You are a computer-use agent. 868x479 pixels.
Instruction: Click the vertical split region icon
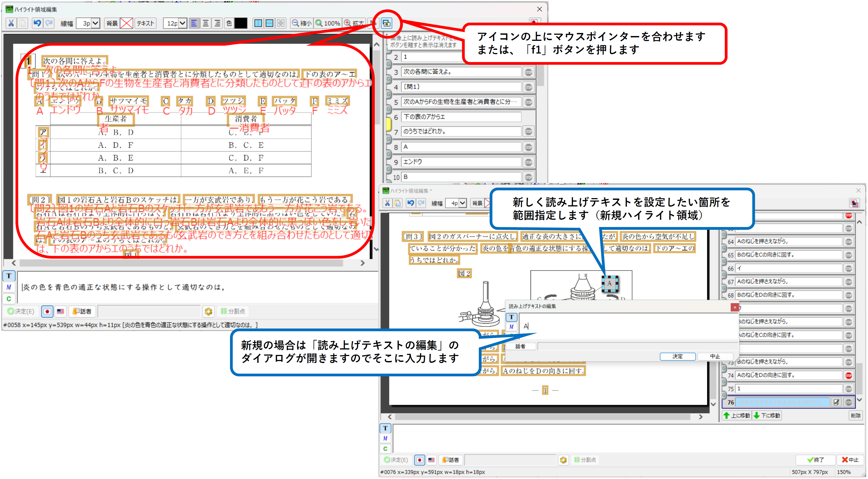coord(258,23)
